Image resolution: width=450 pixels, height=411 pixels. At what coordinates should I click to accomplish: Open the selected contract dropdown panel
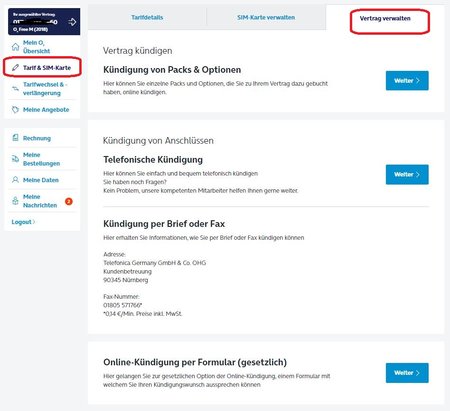(44, 22)
